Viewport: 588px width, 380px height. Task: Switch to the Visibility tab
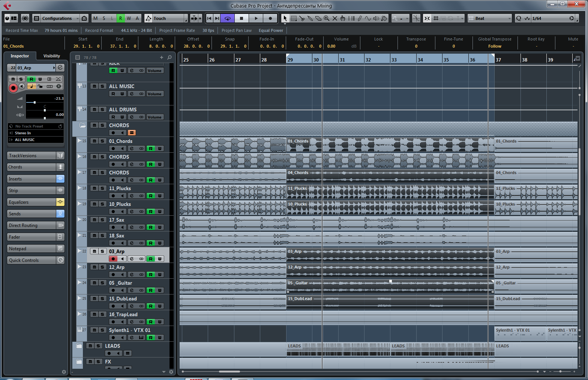[52, 56]
